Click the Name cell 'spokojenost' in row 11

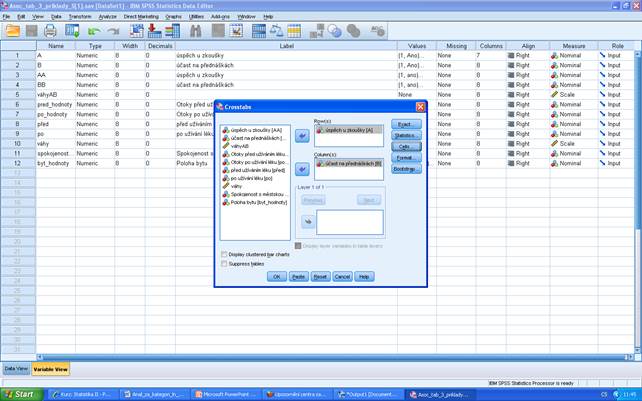pyautogui.click(x=55, y=154)
